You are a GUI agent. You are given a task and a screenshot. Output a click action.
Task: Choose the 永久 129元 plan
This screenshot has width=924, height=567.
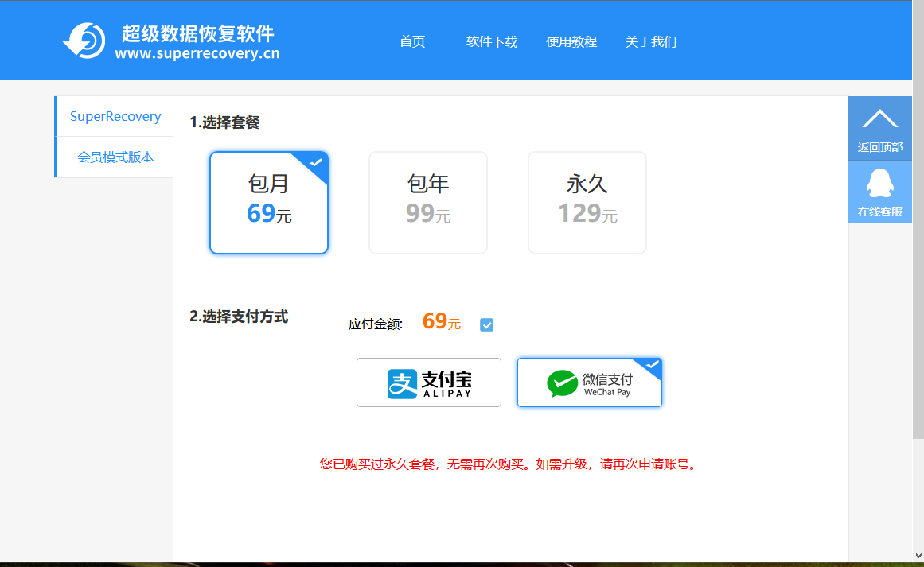587,203
